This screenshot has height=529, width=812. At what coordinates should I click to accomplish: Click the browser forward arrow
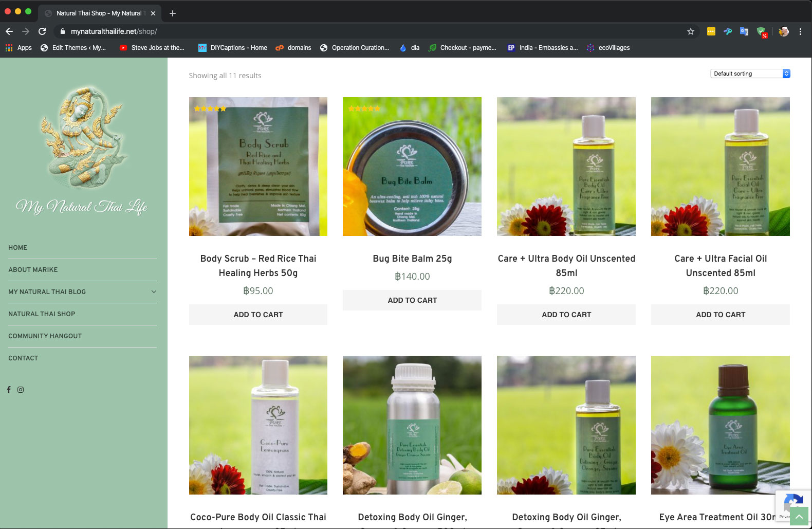(x=26, y=31)
